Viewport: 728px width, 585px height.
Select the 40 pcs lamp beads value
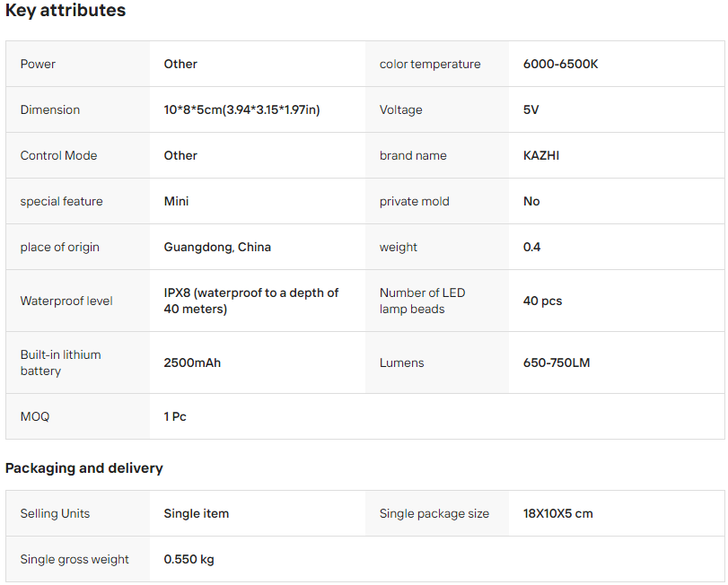click(x=542, y=301)
